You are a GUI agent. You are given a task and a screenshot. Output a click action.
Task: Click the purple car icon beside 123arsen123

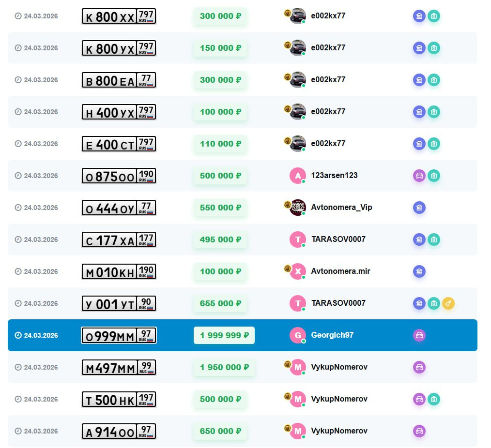(419, 176)
